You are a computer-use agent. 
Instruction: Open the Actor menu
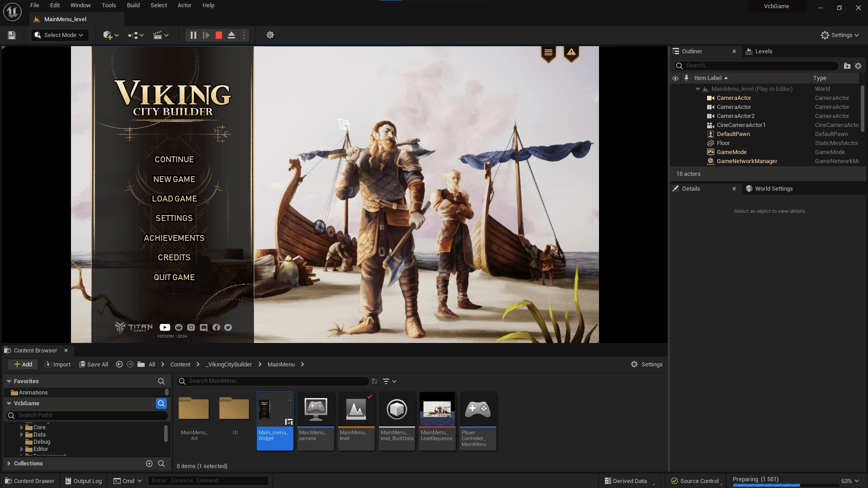pos(184,5)
